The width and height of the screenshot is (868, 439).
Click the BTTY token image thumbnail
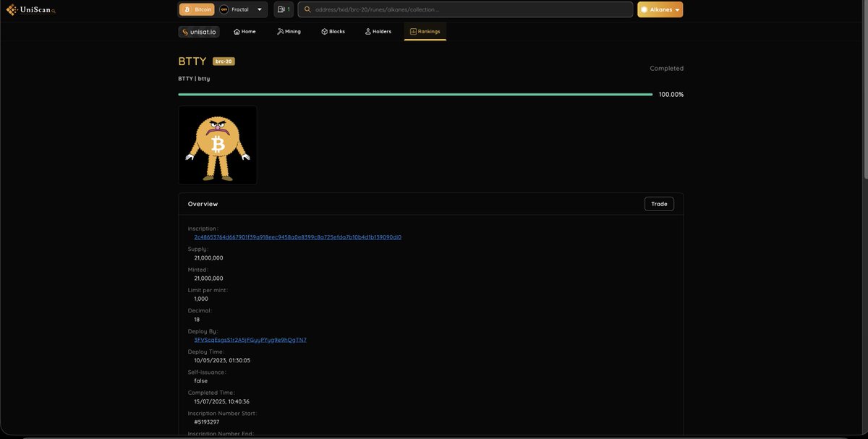218,145
